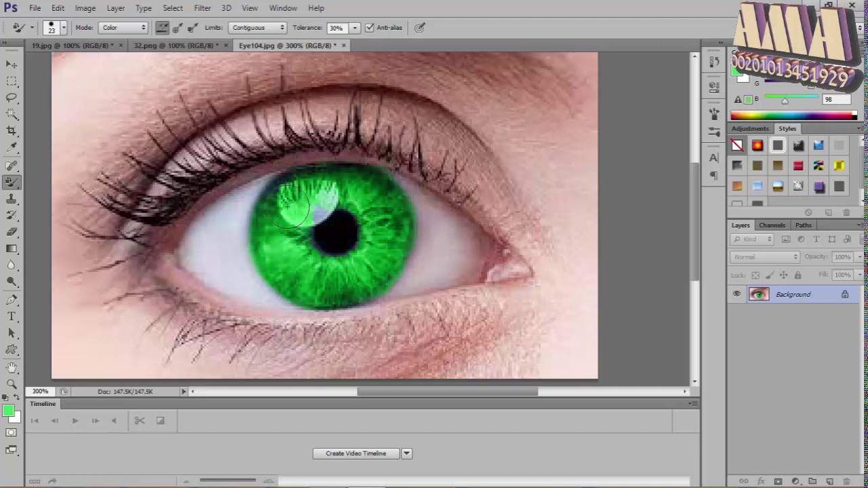This screenshot has width=868, height=488.
Task: Toggle lock all icon in Layers panel
Action: pyautogui.click(x=797, y=275)
